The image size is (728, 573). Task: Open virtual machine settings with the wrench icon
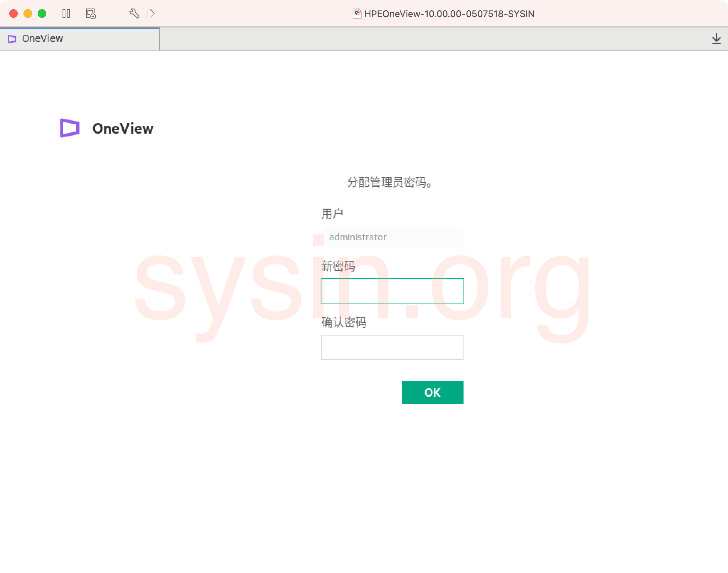[134, 14]
